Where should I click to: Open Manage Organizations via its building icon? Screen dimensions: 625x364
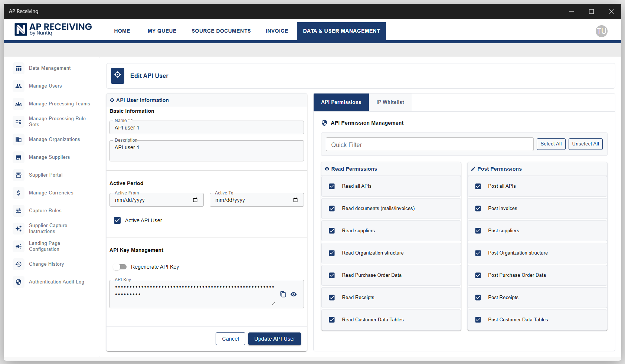[19, 140]
